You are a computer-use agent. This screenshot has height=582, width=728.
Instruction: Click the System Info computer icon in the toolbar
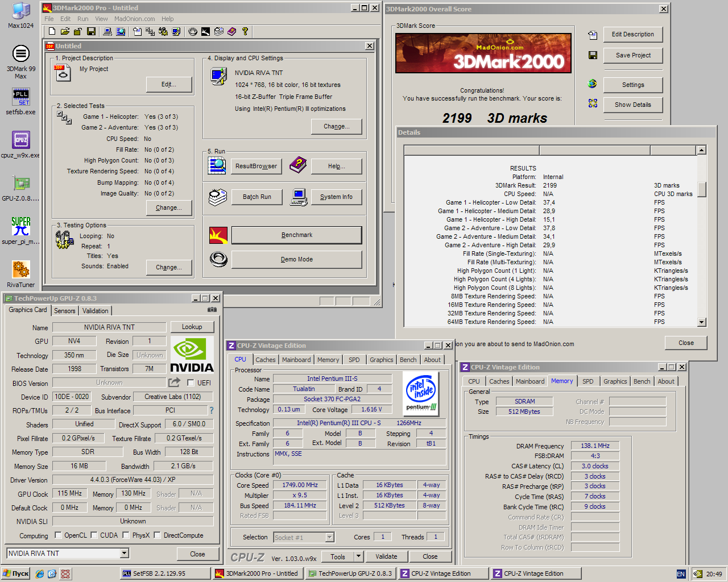107,31
